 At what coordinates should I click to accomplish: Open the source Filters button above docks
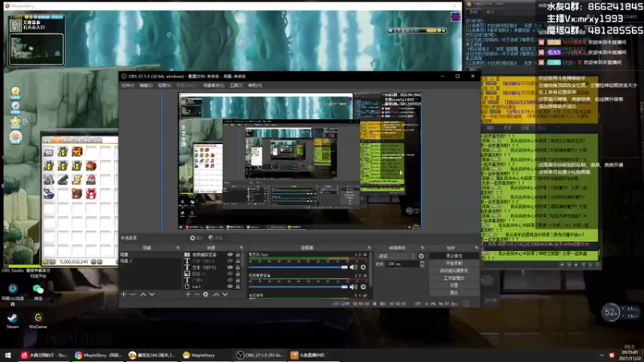click(x=215, y=238)
